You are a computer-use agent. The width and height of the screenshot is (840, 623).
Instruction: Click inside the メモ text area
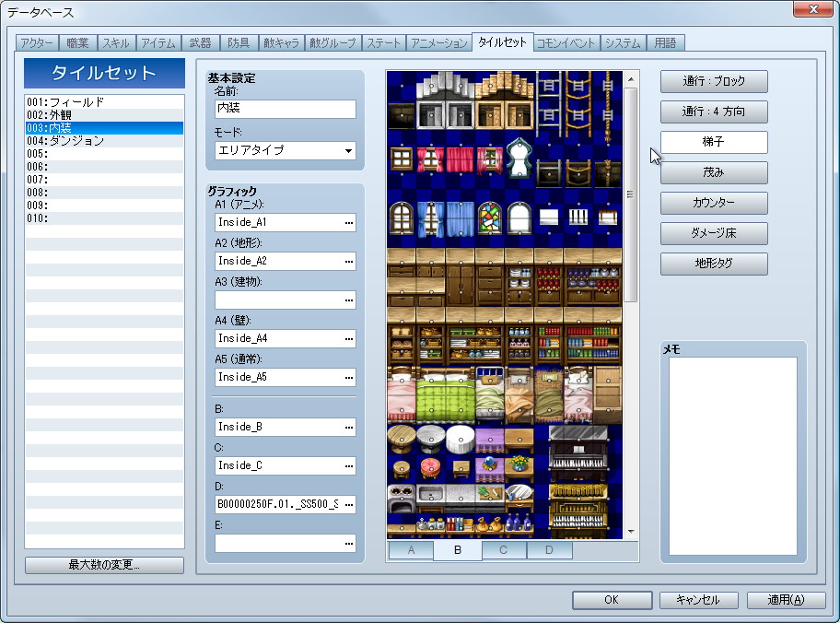pos(733,455)
